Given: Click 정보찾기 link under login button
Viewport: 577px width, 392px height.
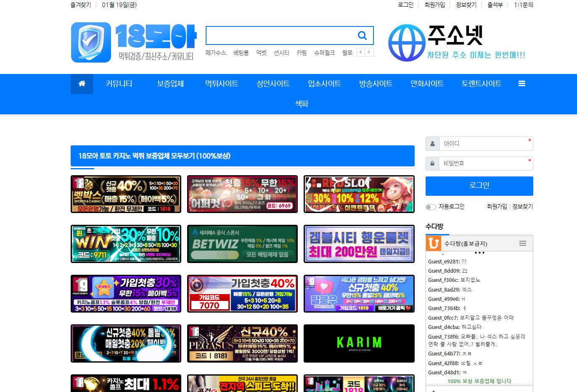Looking at the screenshot, I should point(522,207).
